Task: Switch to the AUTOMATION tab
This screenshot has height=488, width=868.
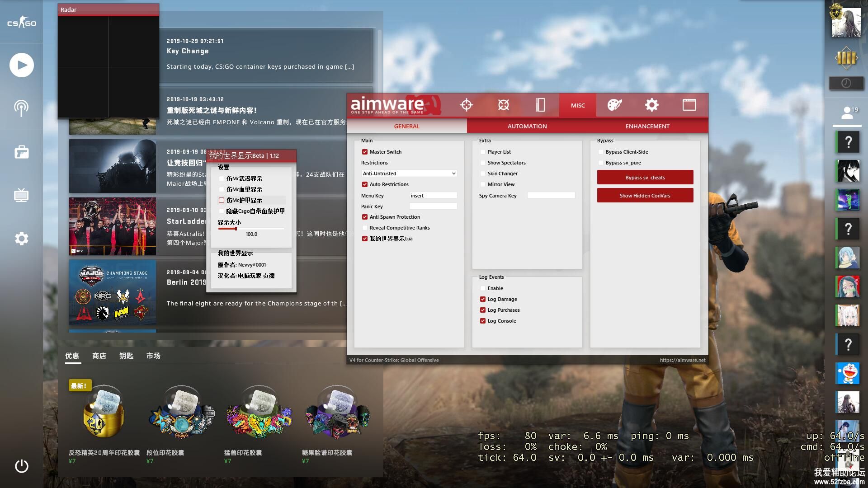Action: coord(527,126)
